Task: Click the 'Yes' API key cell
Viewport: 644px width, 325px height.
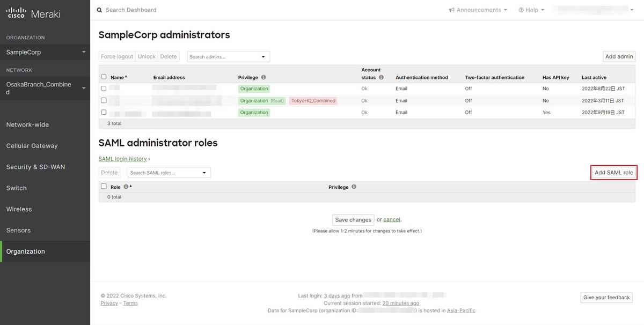Action: coord(546,113)
